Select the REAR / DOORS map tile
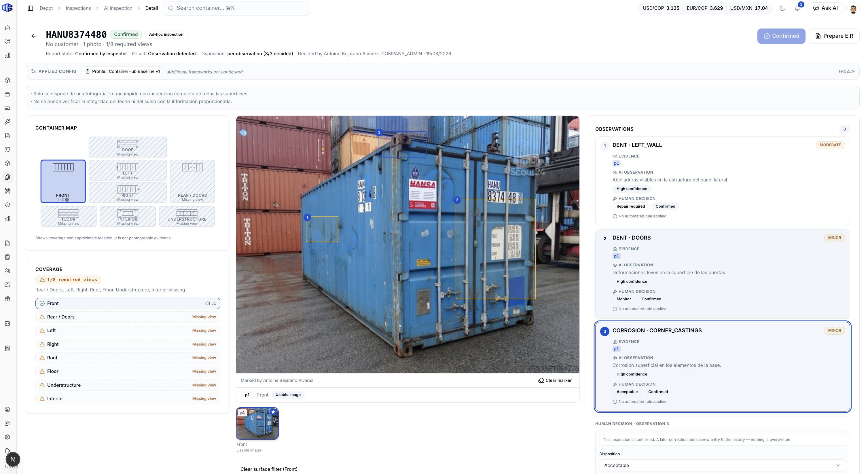 coord(192,181)
